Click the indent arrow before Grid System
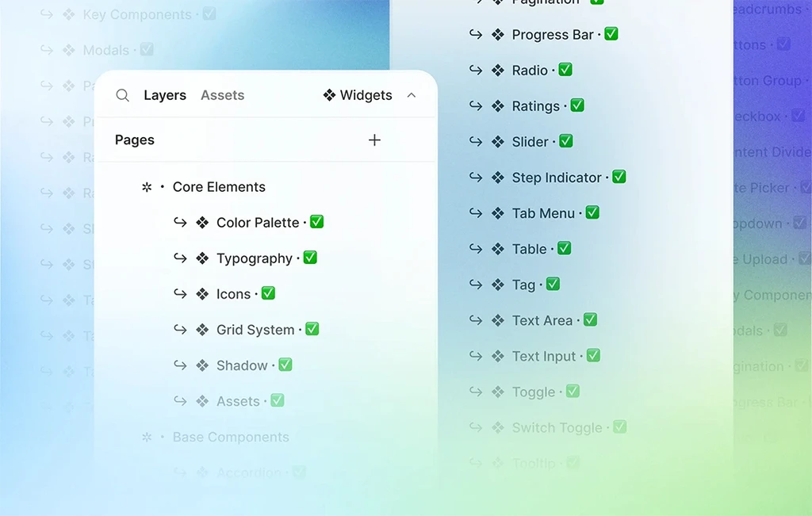The image size is (812, 516). click(180, 329)
